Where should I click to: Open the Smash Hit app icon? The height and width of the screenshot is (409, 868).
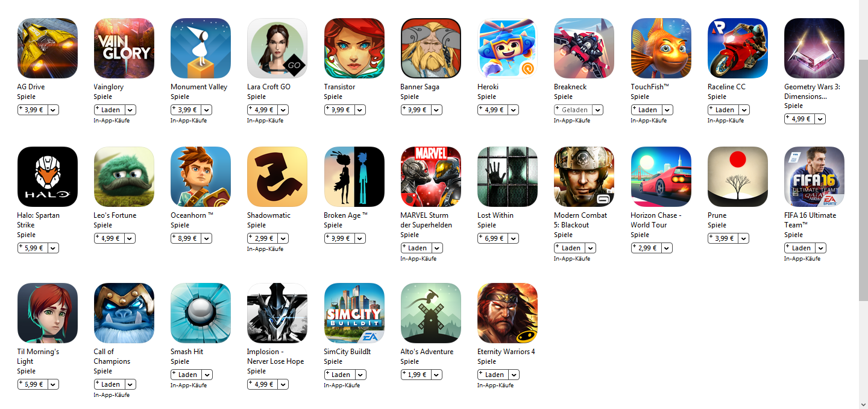click(x=201, y=313)
